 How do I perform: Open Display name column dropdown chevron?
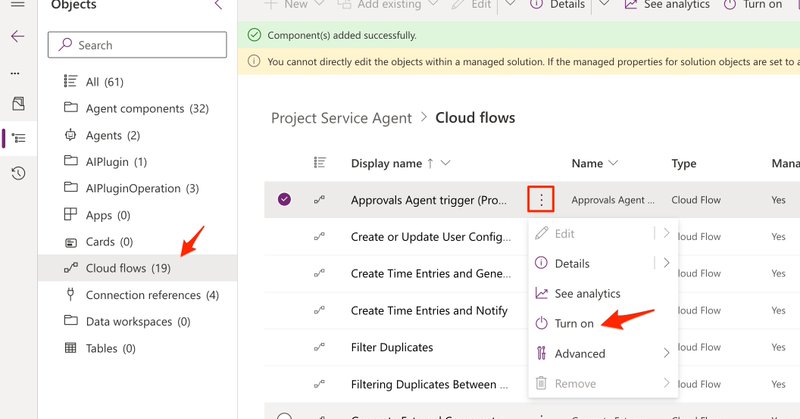445,163
